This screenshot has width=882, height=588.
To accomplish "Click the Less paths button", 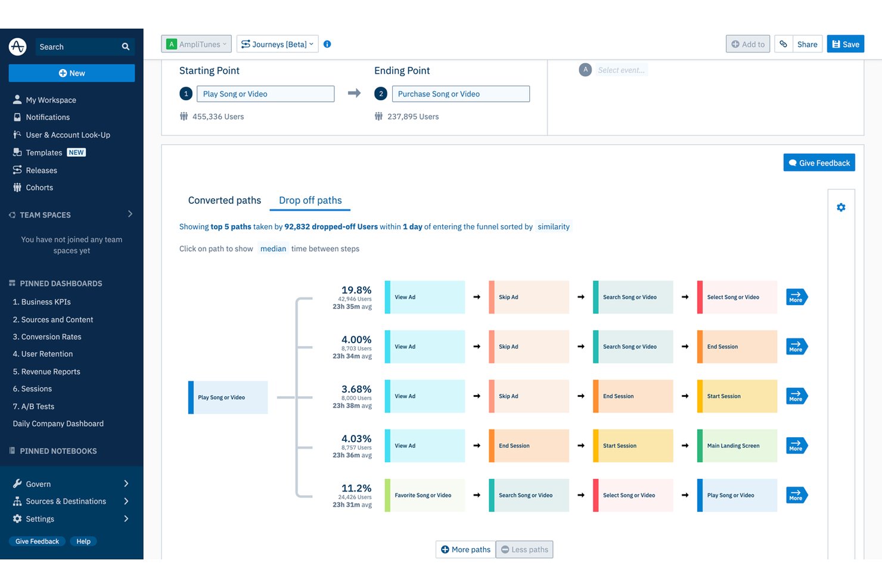I will pos(524,549).
